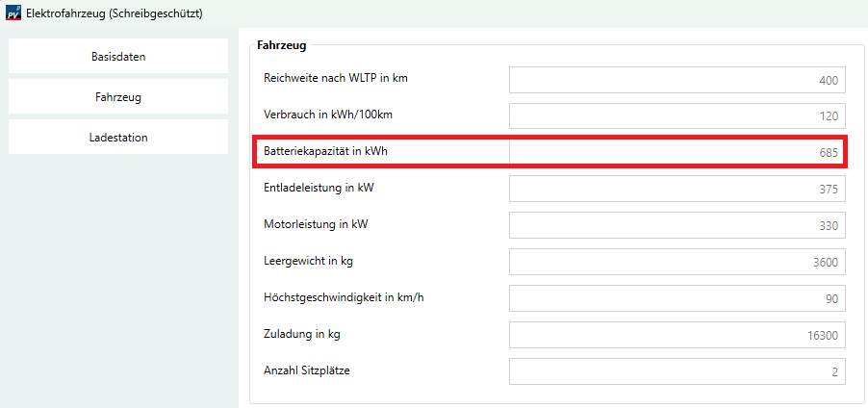Click the 'Anzahl Sitzplätze' label text
Screen dimensions: 868x408
306,370
